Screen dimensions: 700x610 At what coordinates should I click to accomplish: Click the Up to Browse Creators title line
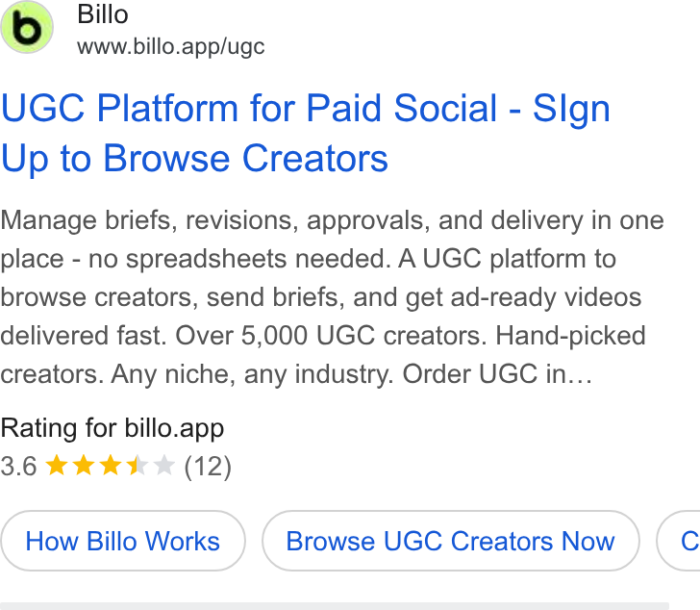(x=194, y=159)
